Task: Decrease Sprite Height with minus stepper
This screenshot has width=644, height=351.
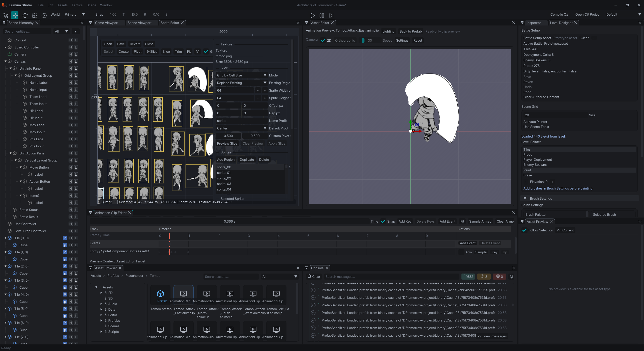Action: pyautogui.click(x=258, y=98)
